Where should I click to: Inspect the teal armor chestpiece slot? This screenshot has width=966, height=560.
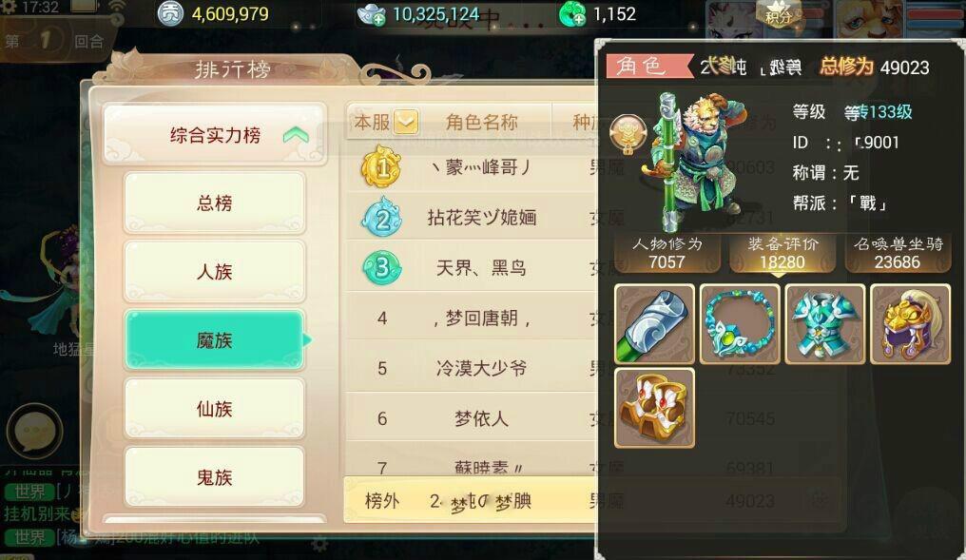pyautogui.click(x=825, y=324)
